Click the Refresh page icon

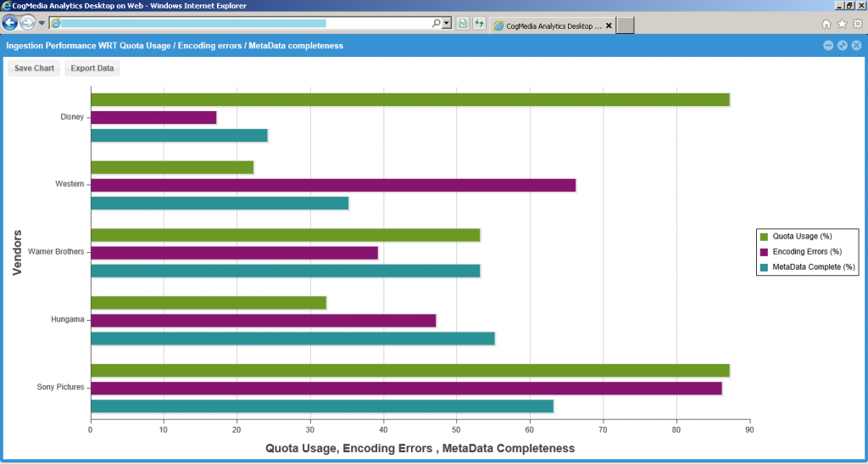[479, 24]
